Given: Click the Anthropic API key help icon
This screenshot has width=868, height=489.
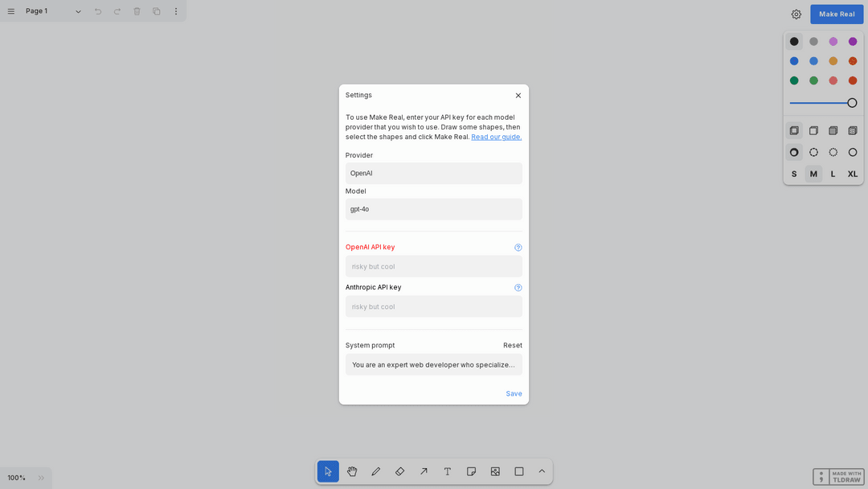Looking at the screenshot, I should 518,287.
